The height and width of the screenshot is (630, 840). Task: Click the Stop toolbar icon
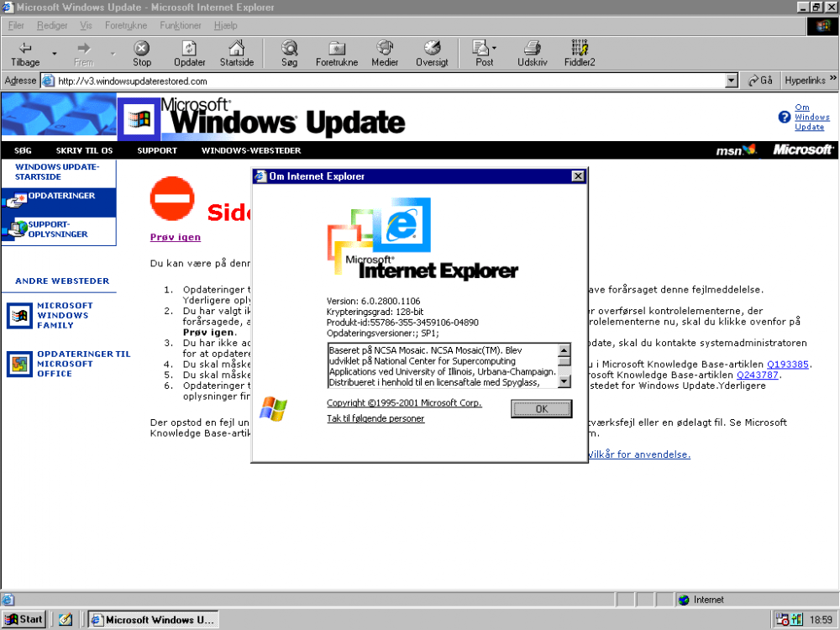(142, 49)
